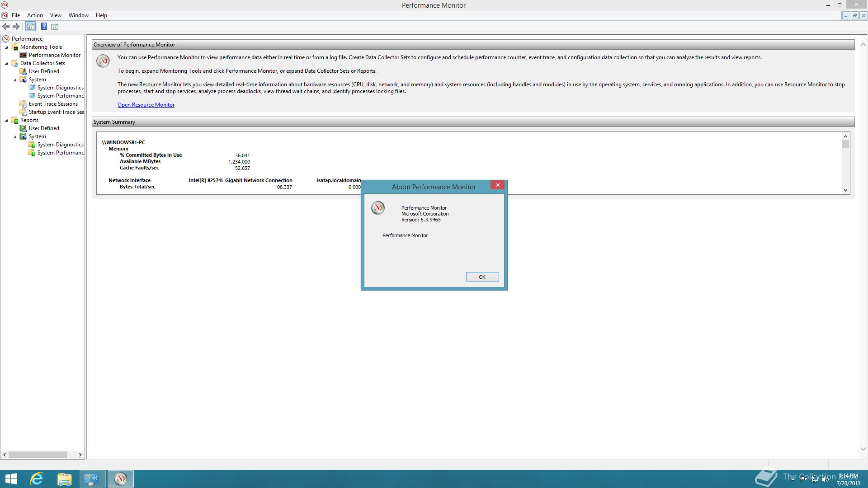The height and width of the screenshot is (488, 868).
Task: Click the Bytes Total/sec counter row
Action: [240, 187]
